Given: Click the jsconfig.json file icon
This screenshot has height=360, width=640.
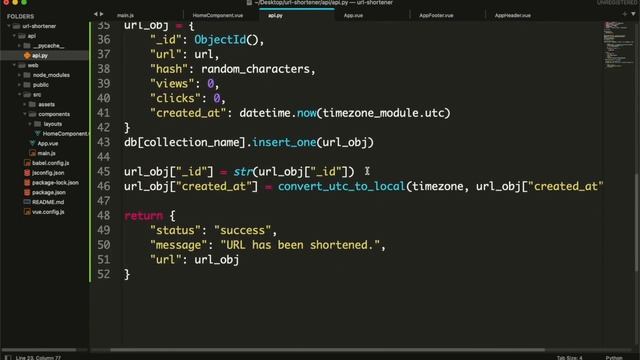Looking at the screenshot, I should click(x=27, y=173).
